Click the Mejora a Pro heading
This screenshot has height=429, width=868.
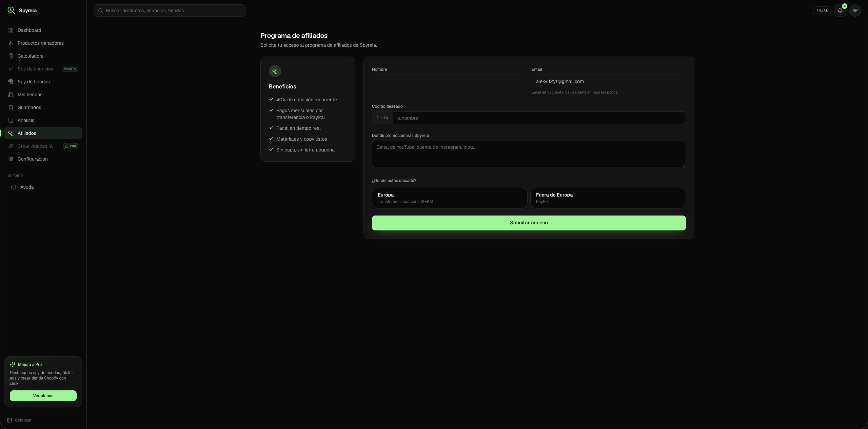pos(30,365)
